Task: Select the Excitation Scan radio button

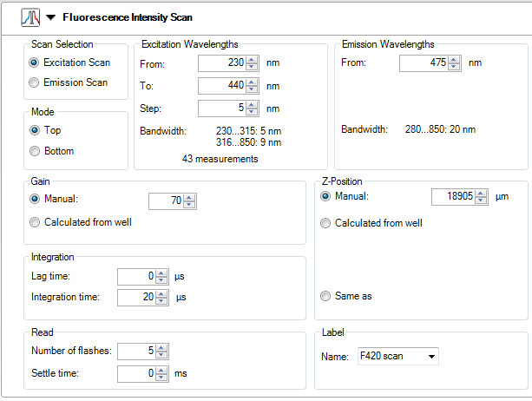Action: (x=34, y=62)
